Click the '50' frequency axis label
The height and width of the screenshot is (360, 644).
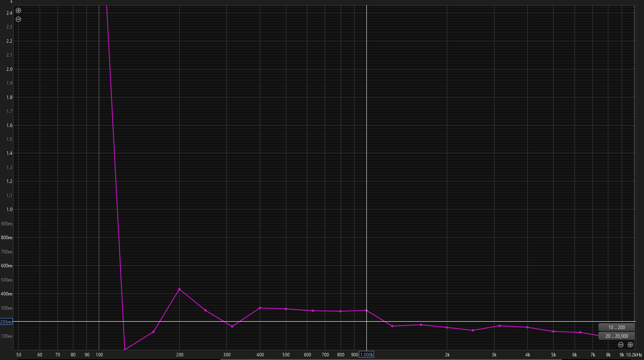[x=19, y=355]
